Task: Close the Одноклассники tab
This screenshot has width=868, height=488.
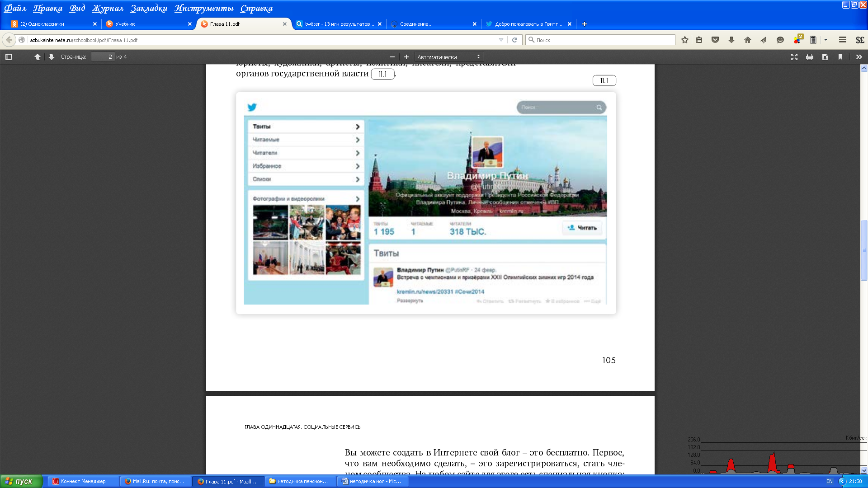Action: pos(95,24)
